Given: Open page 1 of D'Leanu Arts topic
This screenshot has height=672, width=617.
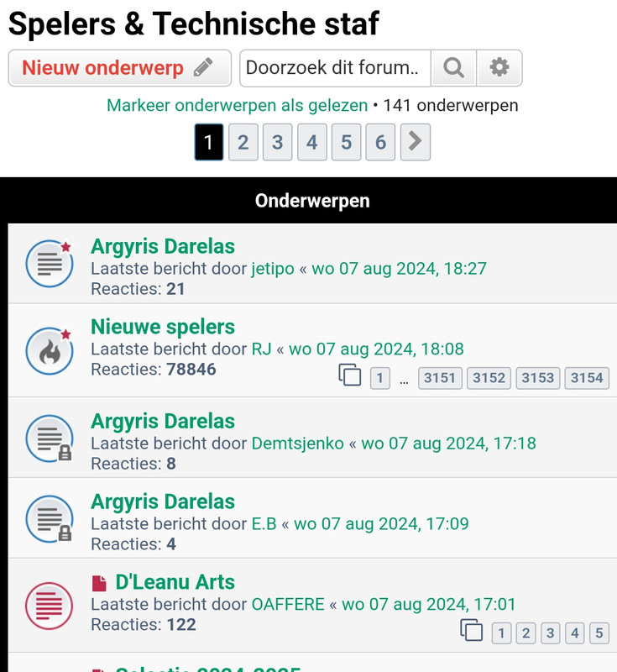Looking at the screenshot, I should pyautogui.click(x=501, y=633).
